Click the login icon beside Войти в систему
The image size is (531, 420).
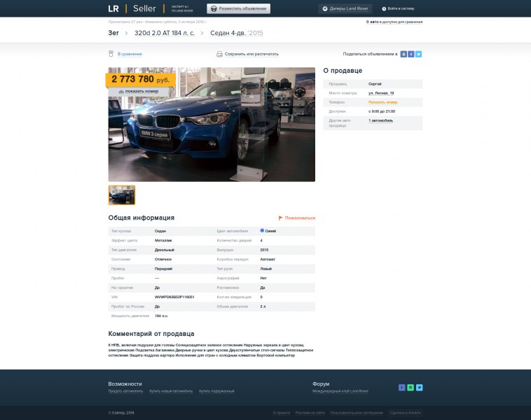pos(384,9)
